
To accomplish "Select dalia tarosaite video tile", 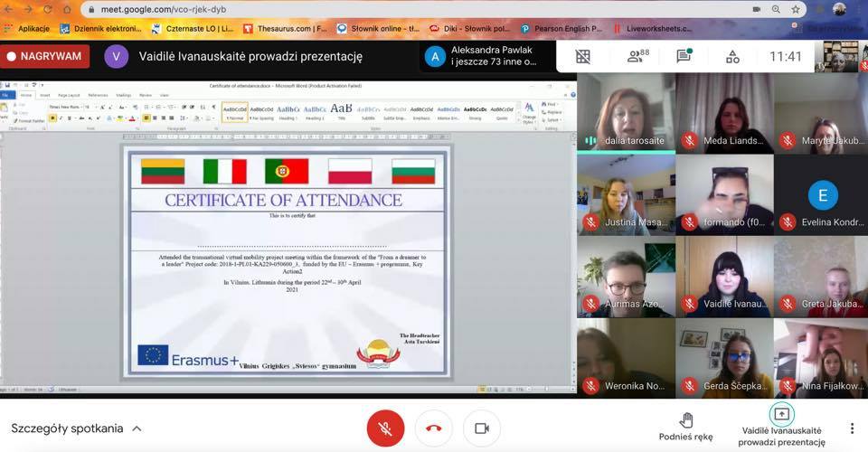I will (626, 113).
